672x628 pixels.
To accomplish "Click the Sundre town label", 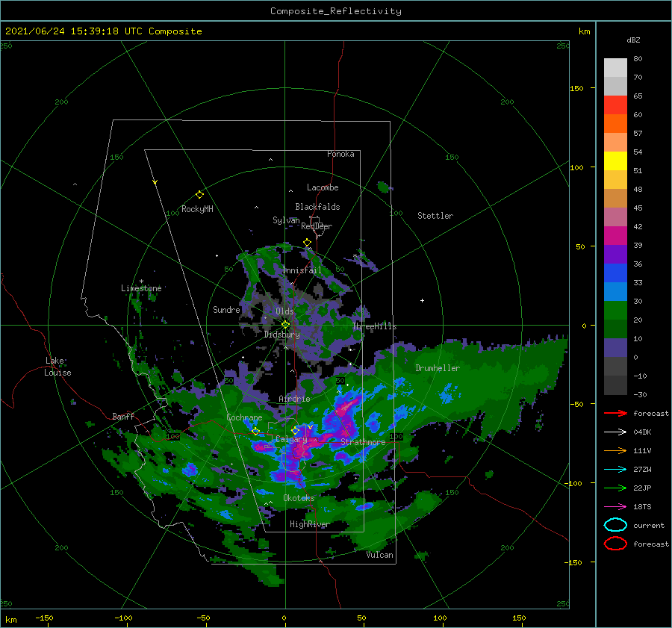I will [x=226, y=309].
